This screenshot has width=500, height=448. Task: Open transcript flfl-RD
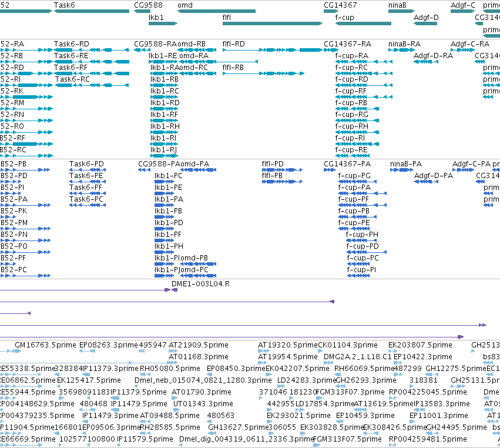coord(234,44)
